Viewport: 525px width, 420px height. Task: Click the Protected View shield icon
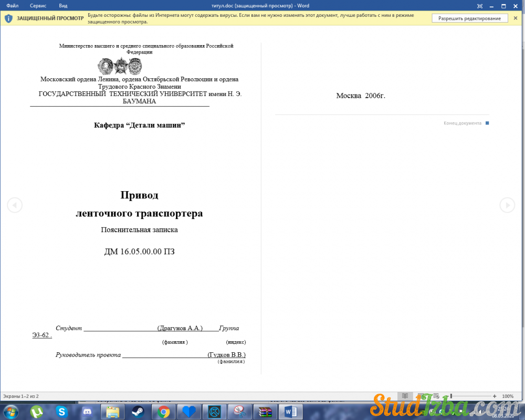point(8,18)
